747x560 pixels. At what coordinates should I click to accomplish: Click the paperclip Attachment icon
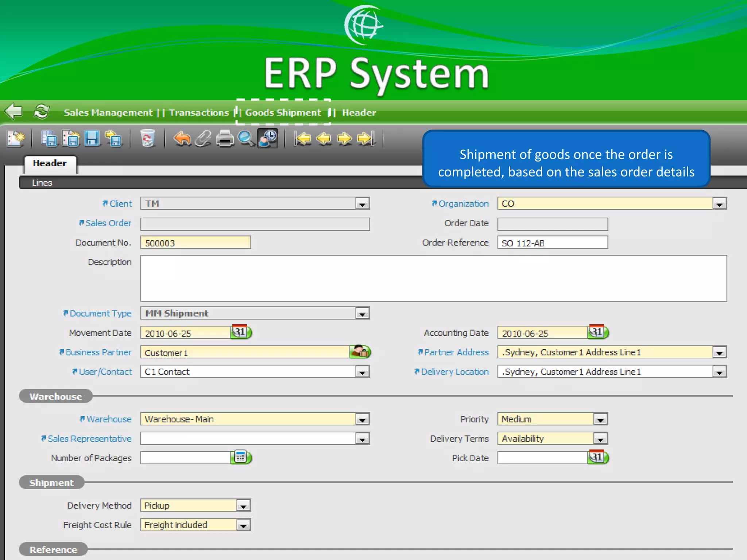point(203,139)
